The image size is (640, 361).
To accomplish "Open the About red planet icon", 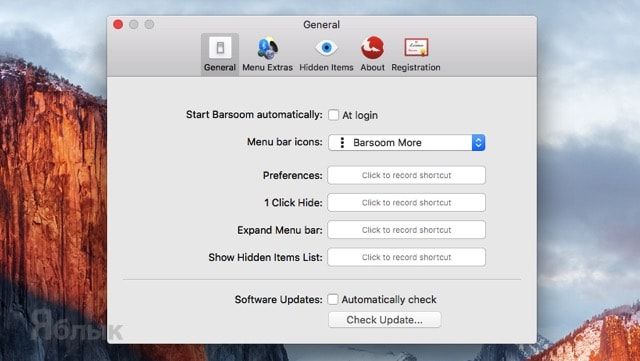I will 372,47.
